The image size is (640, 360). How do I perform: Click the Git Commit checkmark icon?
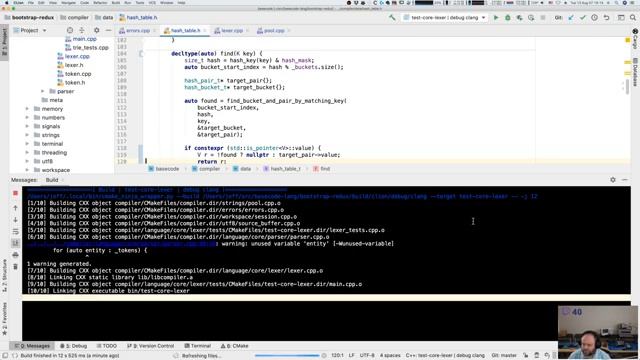(582, 18)
